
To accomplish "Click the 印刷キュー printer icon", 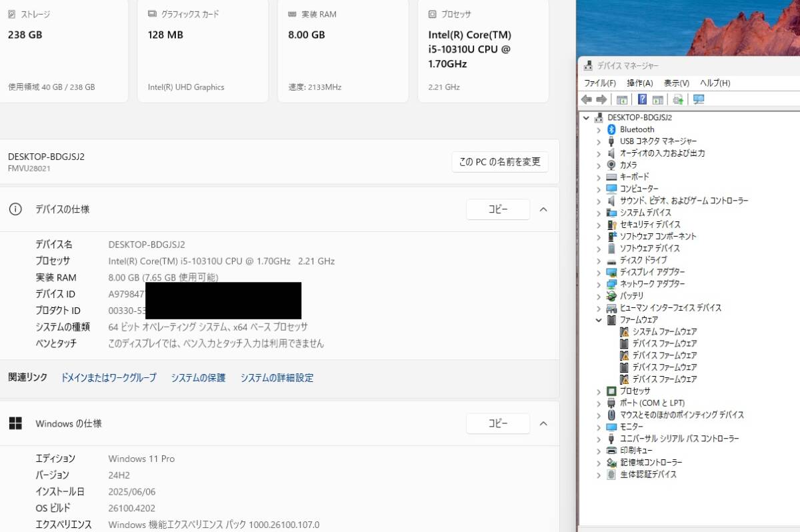I will click(x=611, y=451).
